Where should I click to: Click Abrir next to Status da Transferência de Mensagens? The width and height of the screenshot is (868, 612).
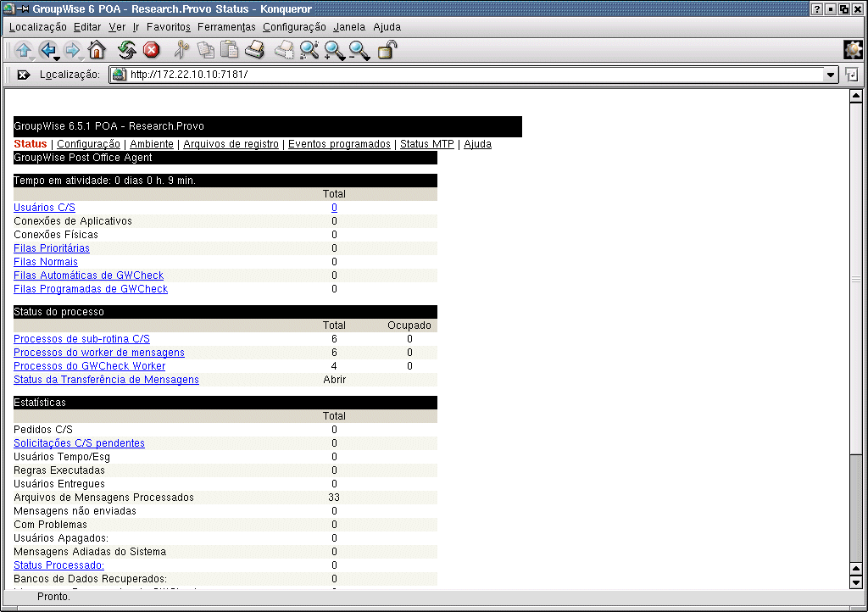coord(334,380)
